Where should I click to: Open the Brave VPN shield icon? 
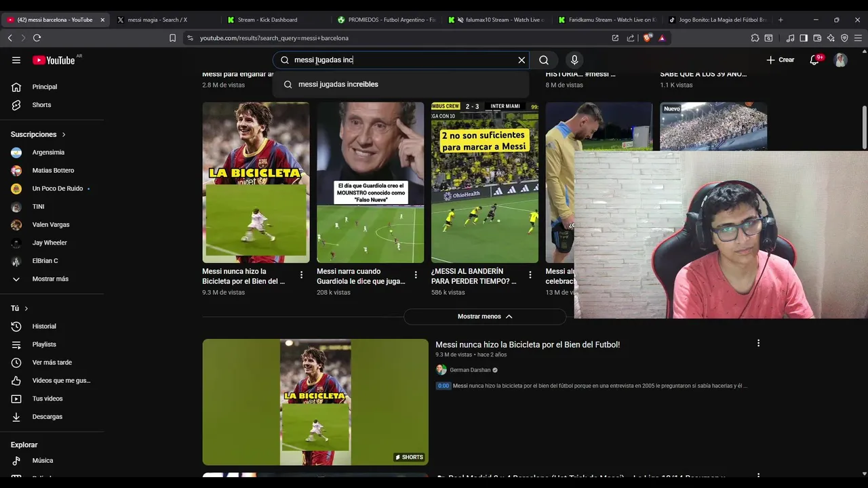pos(844,38)
